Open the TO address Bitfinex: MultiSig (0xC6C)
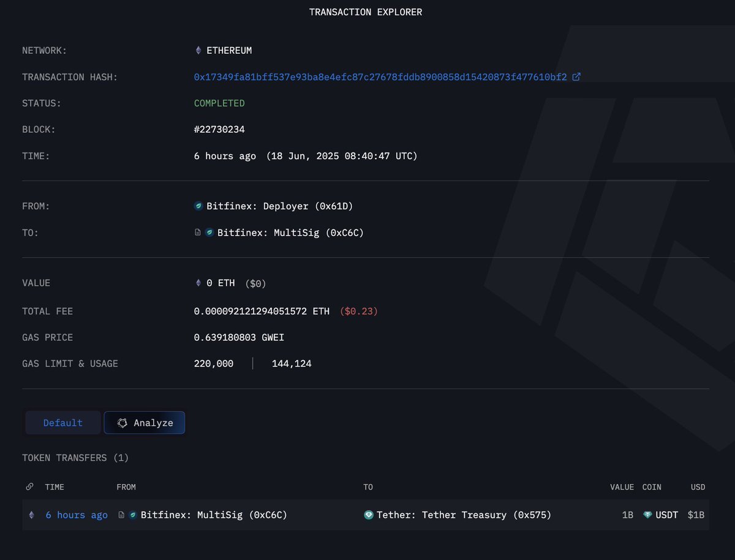The image size is (735, 560). click(x=291, y=233)
